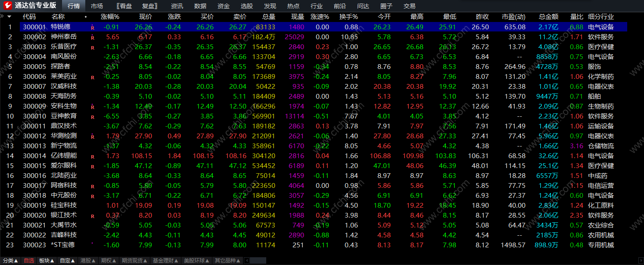Select the 探路者 stock name
This screenshot has height=265, width=644.
point(61,67)
